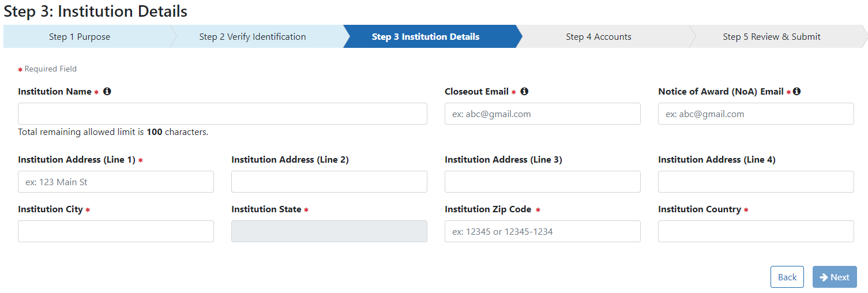Click Institution Address Line 1 field

coord(116,182)
